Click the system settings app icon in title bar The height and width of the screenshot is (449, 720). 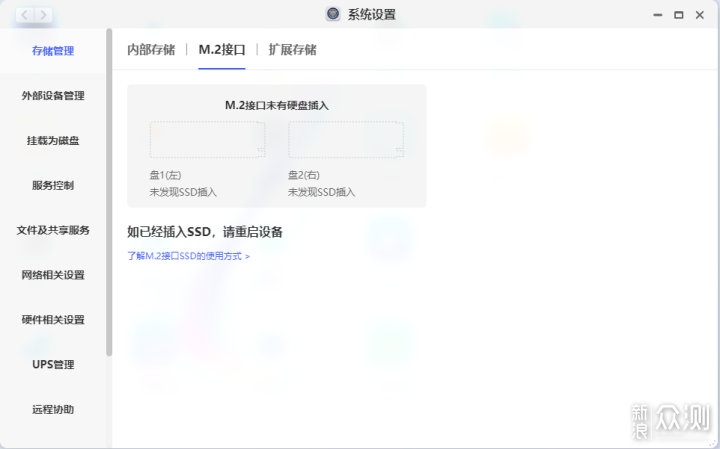(x=333, y=14)
